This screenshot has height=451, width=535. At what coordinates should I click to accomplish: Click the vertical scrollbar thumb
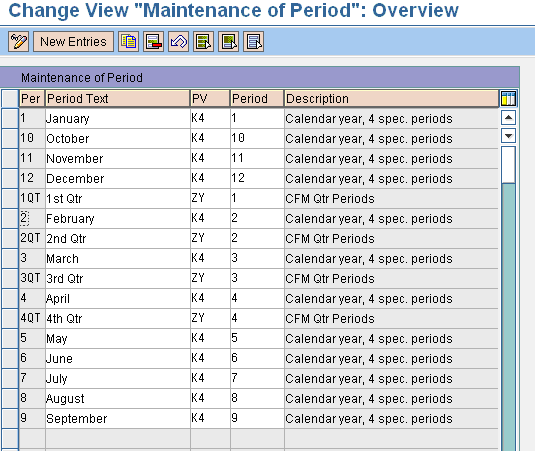point(508,164)
